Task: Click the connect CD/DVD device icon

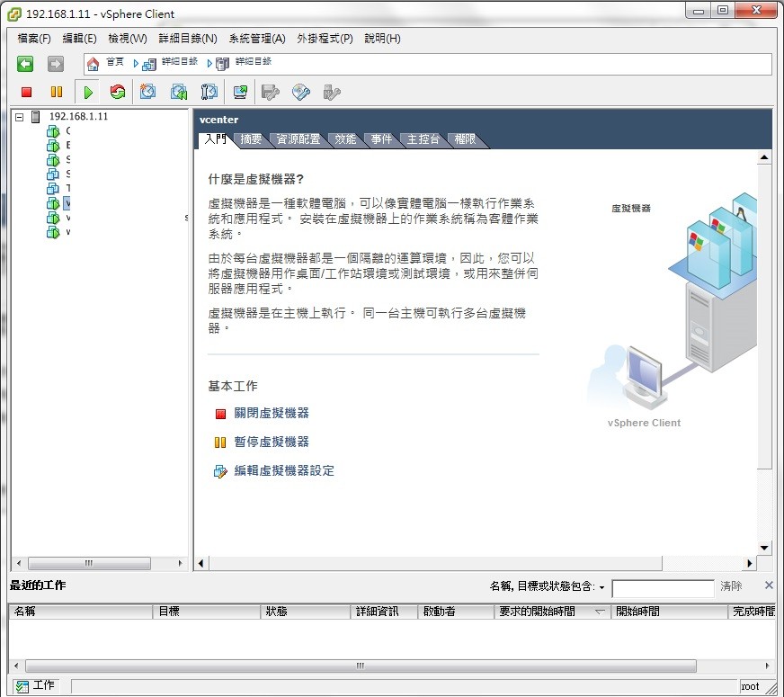Action: [x=301, y=92]
